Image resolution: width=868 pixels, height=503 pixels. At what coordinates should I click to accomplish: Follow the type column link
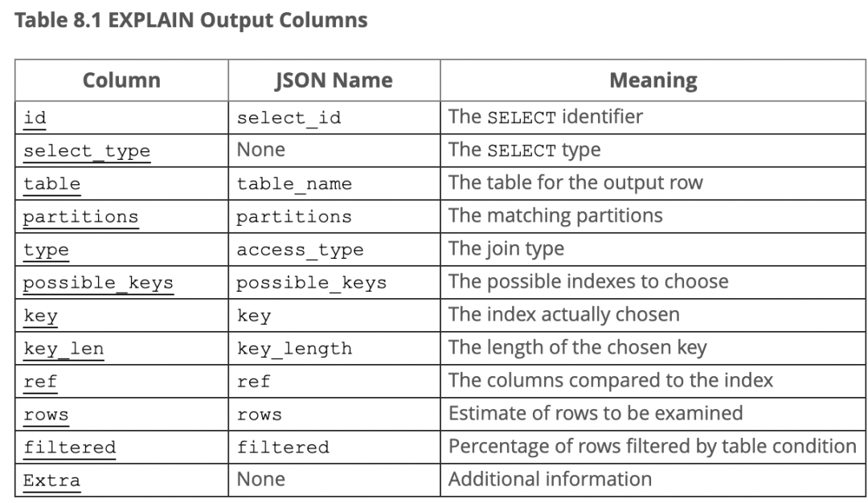tap(46, 250)
